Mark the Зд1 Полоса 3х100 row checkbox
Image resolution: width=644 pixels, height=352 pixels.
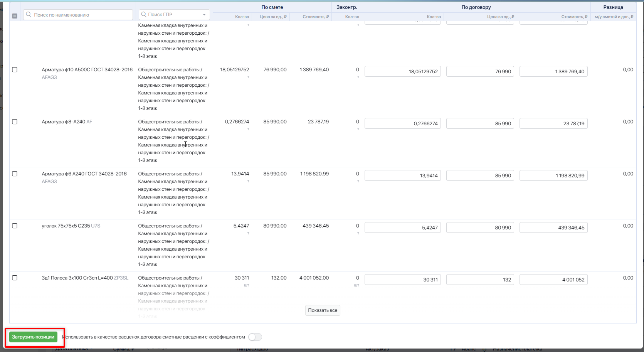coord(15,278)
